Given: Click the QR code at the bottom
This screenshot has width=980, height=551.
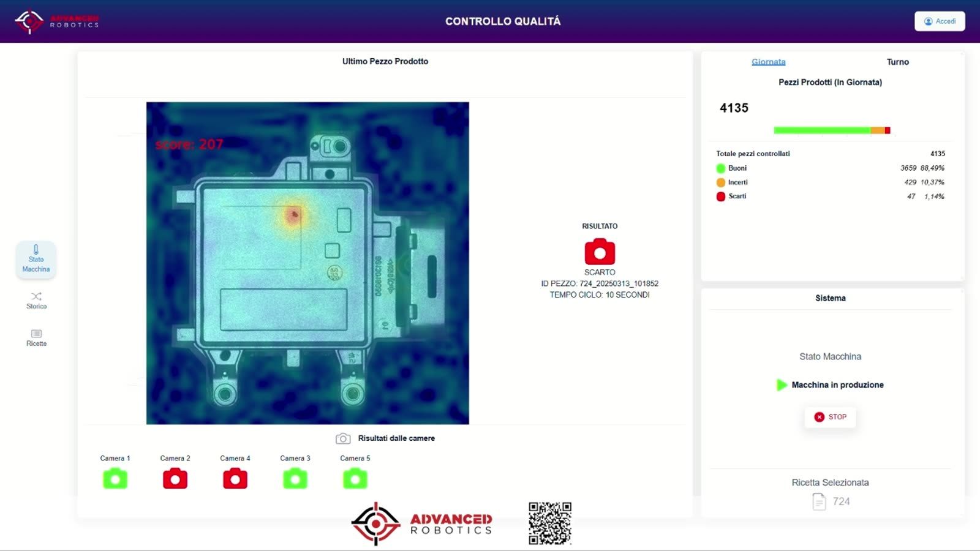Looking at the screenshot, I should 550,523.
